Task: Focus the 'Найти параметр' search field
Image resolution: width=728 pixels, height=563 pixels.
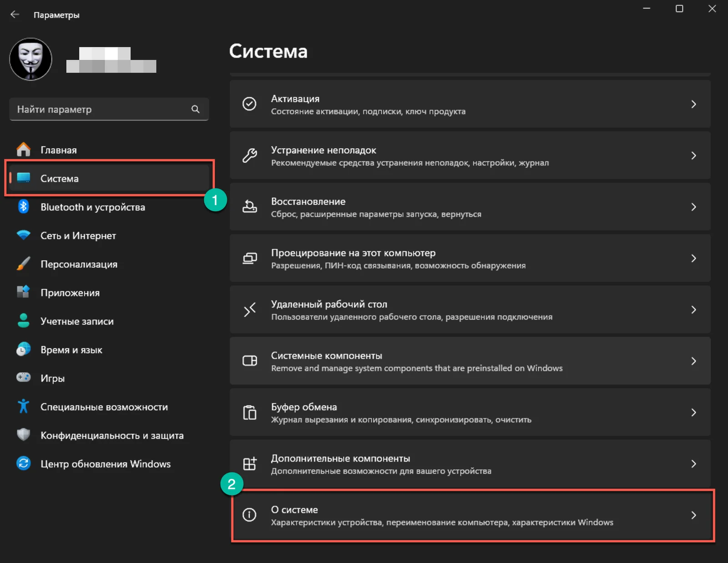Action: [x=109, y=109]
